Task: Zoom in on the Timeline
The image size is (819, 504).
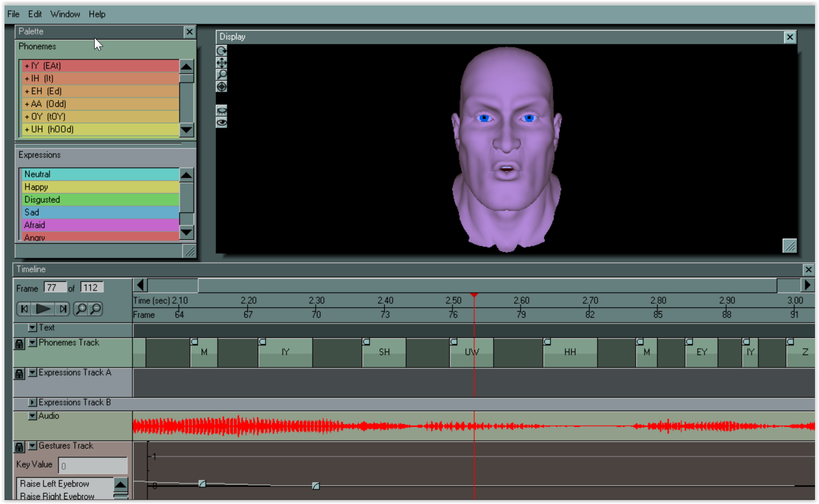Action: coord(80,309)
